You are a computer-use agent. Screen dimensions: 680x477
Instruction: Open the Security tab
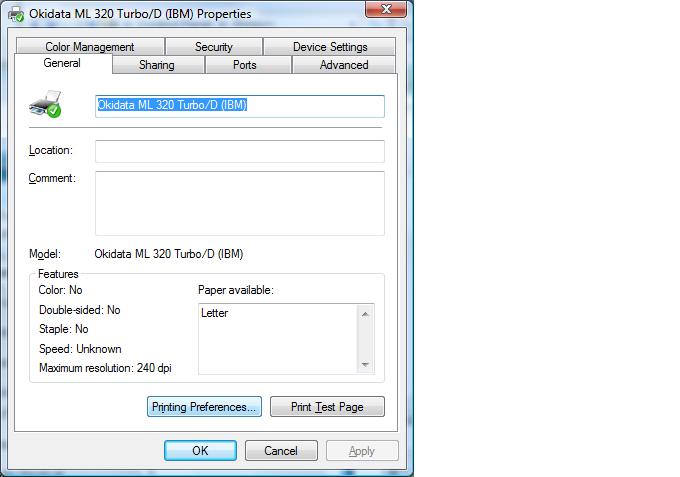tap(213, 47)
